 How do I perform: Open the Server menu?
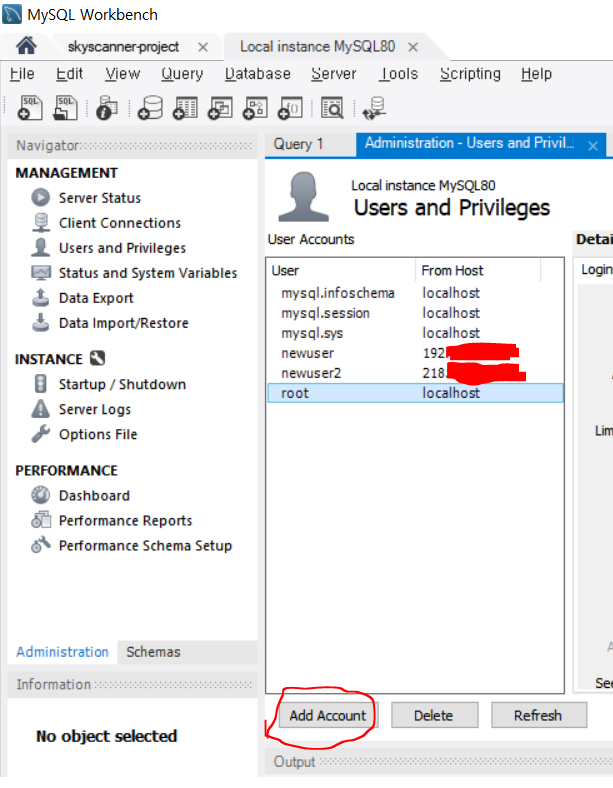pyautogui.click(x=334, y=74)
